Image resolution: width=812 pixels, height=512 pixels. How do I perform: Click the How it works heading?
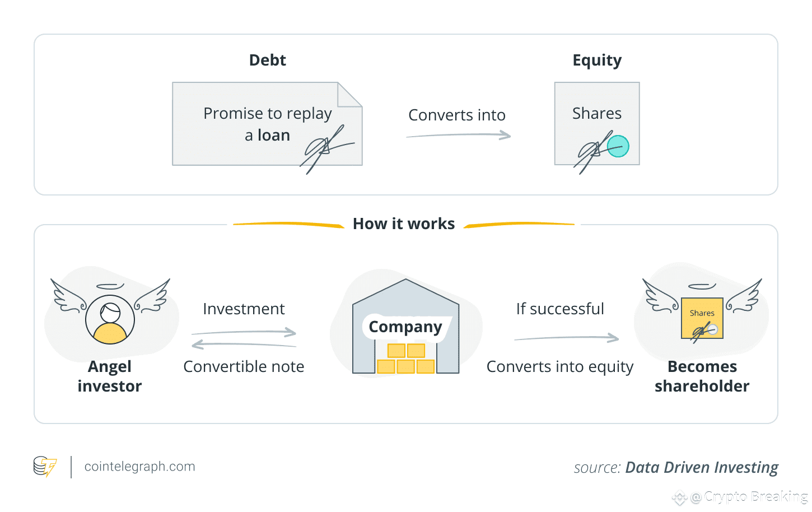coord(404,224)
